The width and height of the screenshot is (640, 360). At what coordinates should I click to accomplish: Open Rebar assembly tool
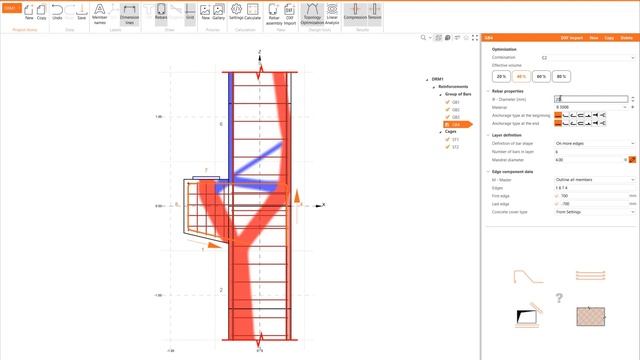(274, 14)
